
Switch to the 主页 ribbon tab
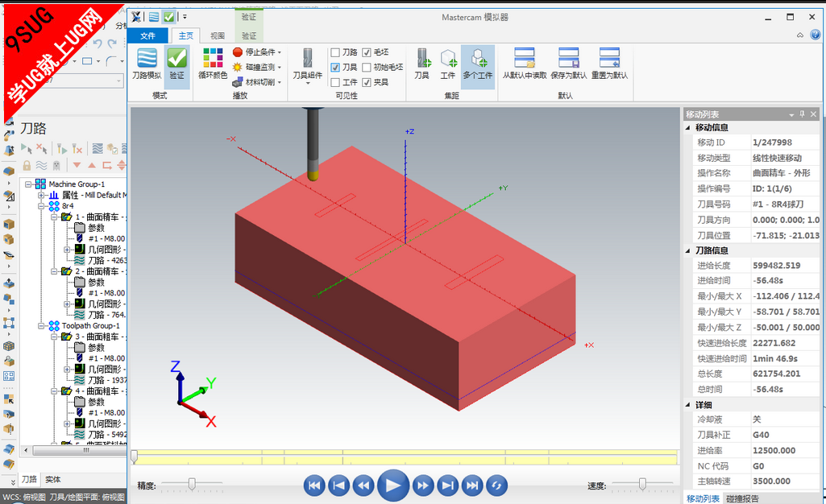click(186, 35)
